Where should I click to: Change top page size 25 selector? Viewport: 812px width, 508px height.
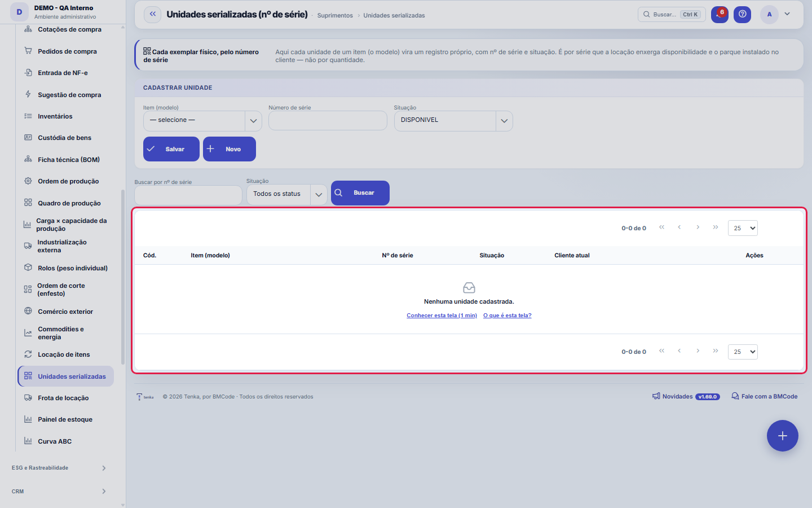(x=743, y=228)
